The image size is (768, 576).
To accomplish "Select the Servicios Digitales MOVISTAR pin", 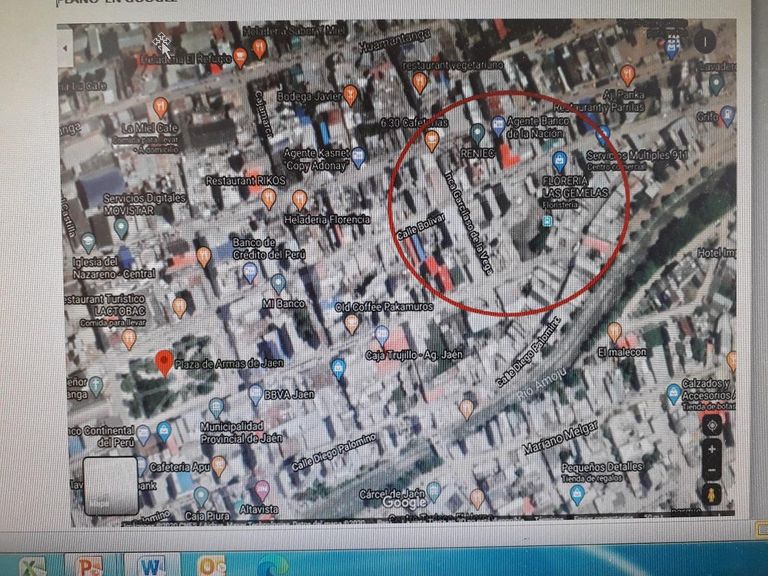I will point(121,228).
